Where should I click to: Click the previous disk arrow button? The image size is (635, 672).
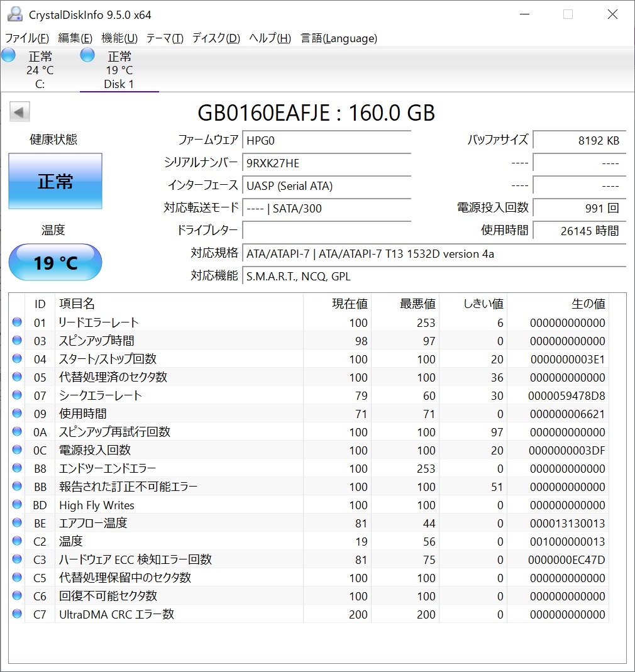(19, 113)
